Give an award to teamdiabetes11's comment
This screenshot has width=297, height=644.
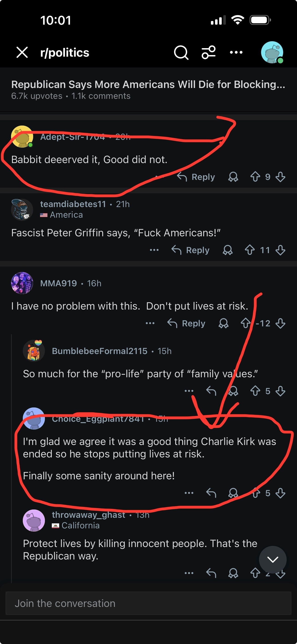pos(227,250)
